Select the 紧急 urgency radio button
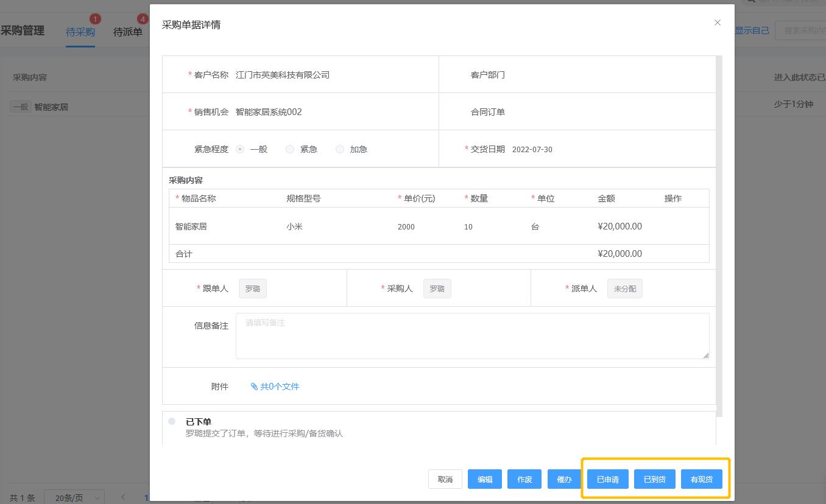 [x=290, y=149]
